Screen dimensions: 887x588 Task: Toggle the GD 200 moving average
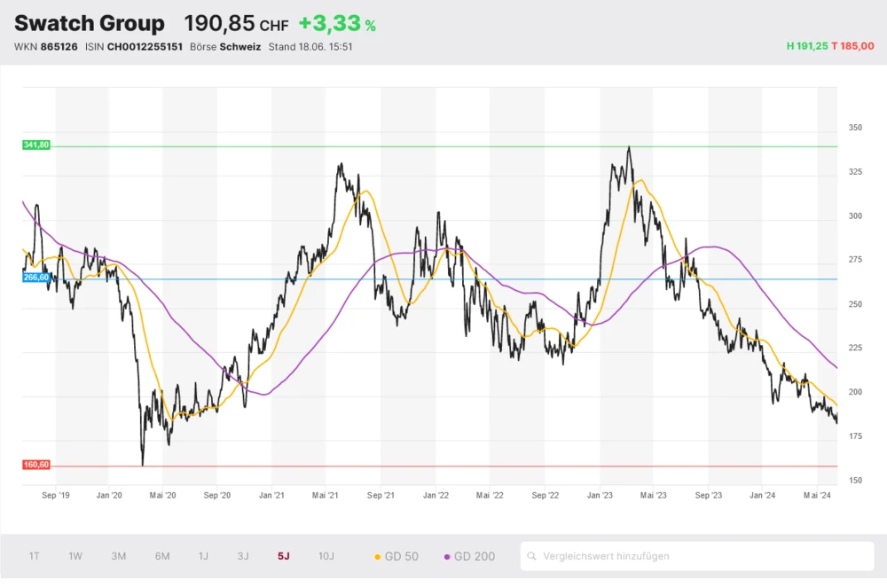point(473,556)
